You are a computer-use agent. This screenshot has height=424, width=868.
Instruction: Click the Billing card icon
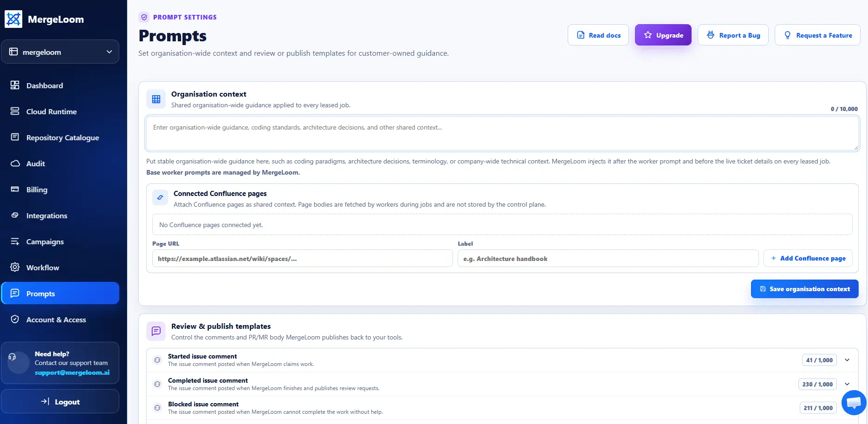pos(15,189)
